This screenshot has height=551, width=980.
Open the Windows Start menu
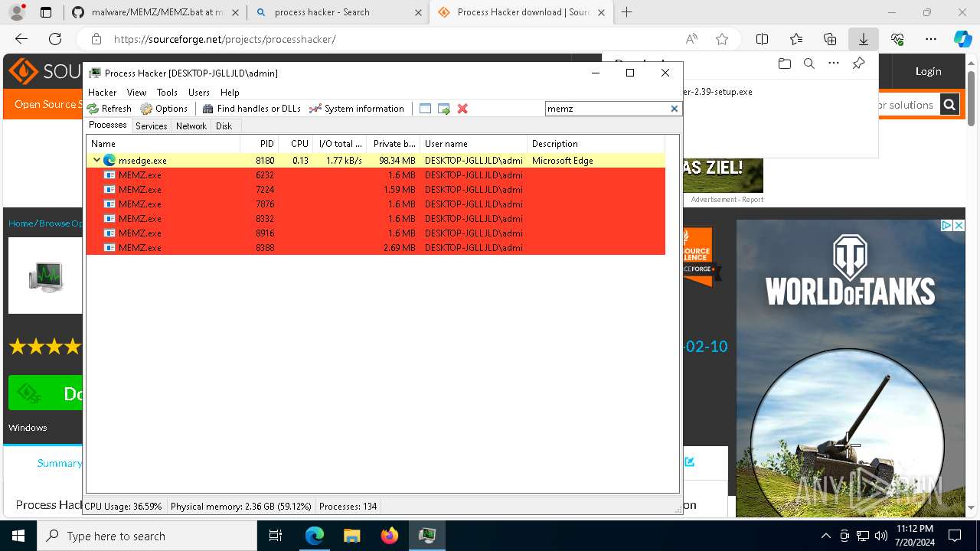pyautogui.click(x=18, y=536)
